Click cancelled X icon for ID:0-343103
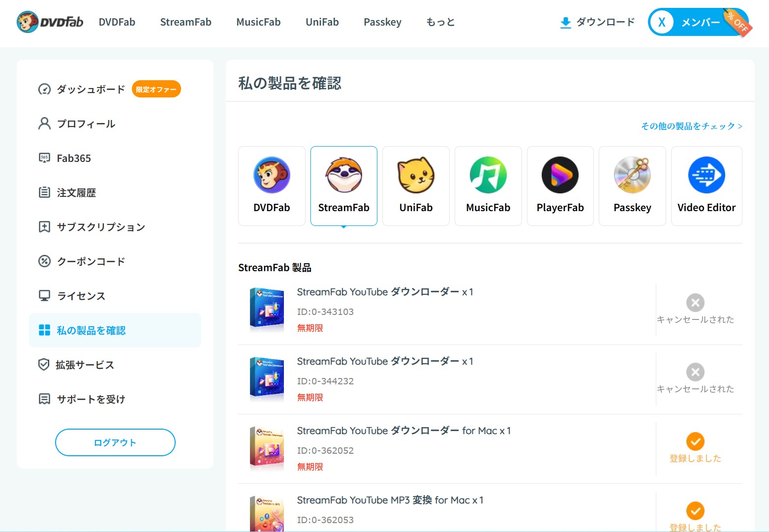 pyautogui.click(x=695, y=303)
